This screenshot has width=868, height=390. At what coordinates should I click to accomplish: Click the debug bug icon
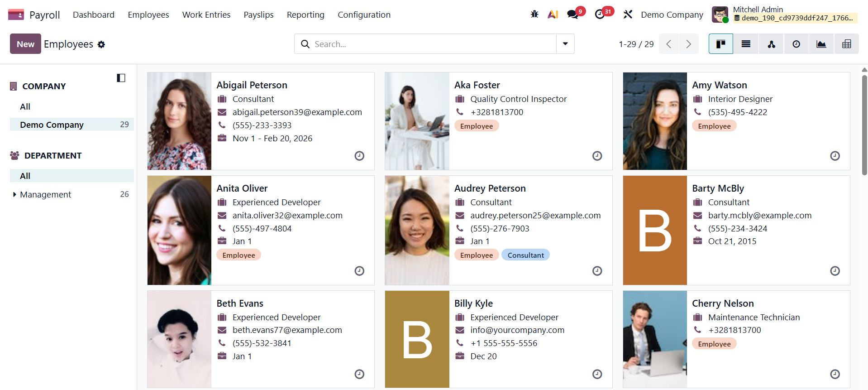tap(534, 14)
